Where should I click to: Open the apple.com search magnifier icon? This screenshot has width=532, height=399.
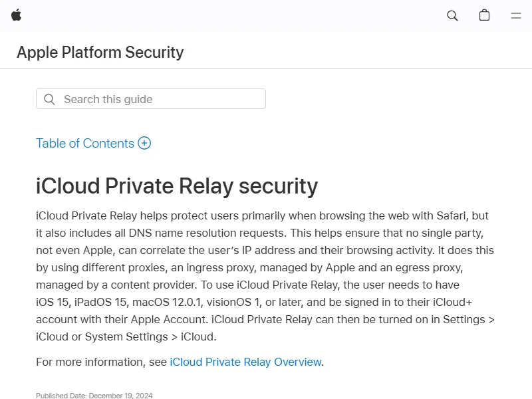tap(452, 15)
